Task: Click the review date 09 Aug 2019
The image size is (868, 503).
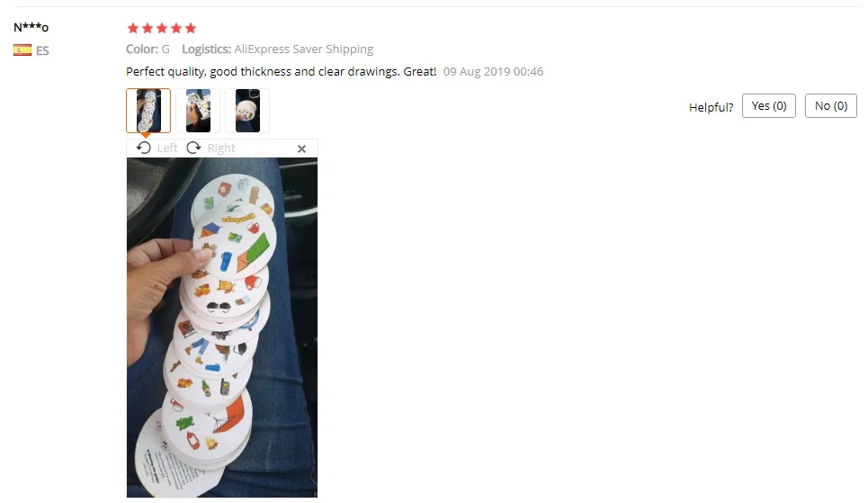Action: pos(493,71)
